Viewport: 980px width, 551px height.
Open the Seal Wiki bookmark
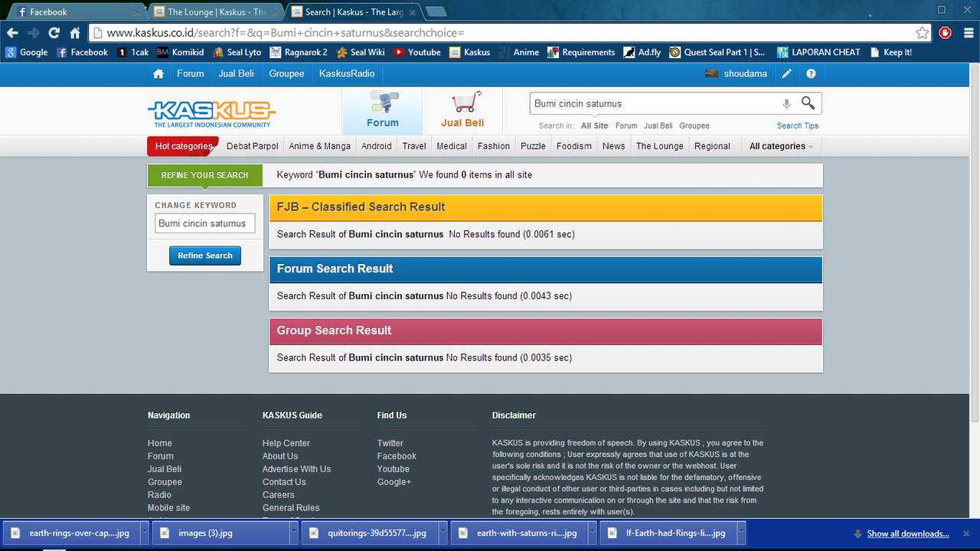coord(361,52)
